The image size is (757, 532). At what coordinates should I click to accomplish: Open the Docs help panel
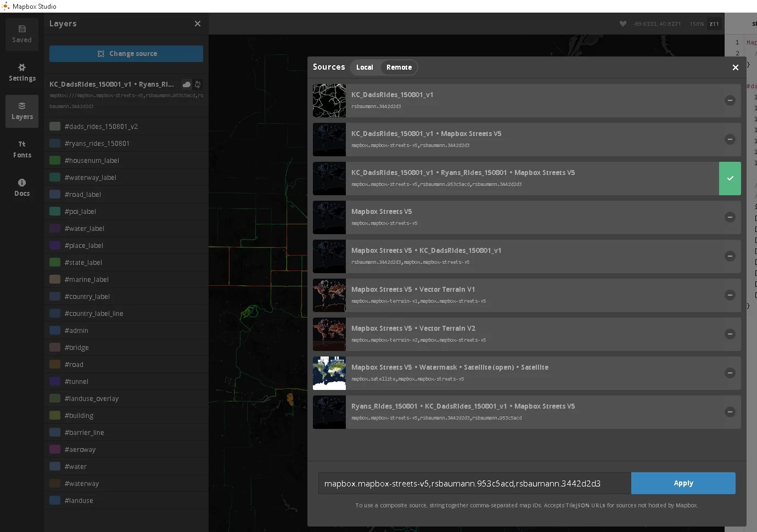click(22, 188)
